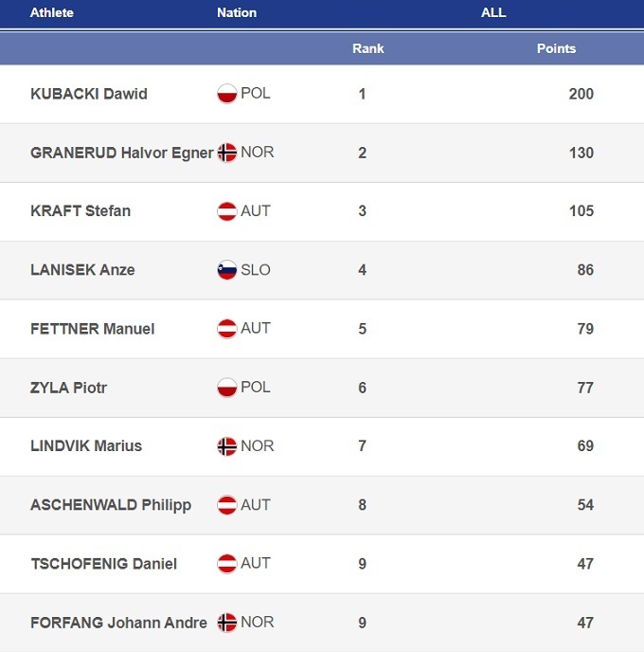Click Norway flag next to GRANERUD Halvor Egner
The height and width of the screenshot is (652, 644).
pos(226,153)
